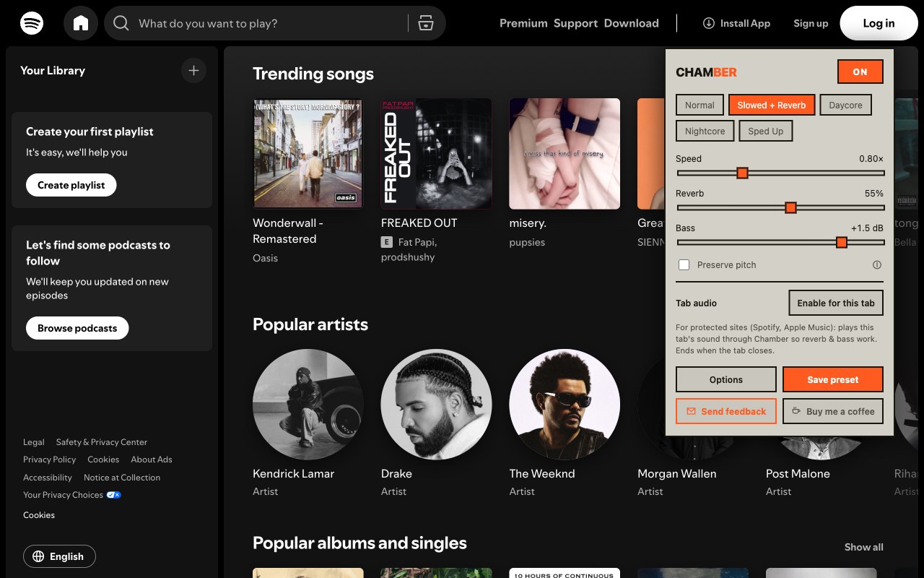Click the 0.80× speed value

click(x=871, y=158)
